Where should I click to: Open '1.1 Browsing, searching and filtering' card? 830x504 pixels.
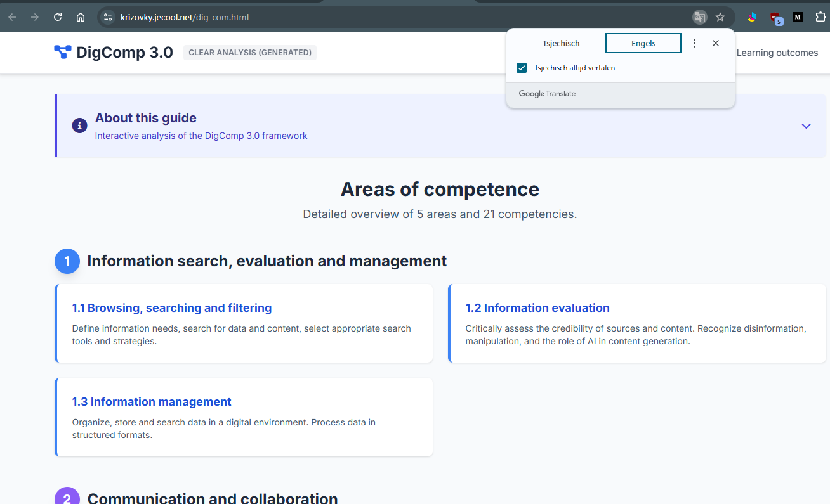172,308
